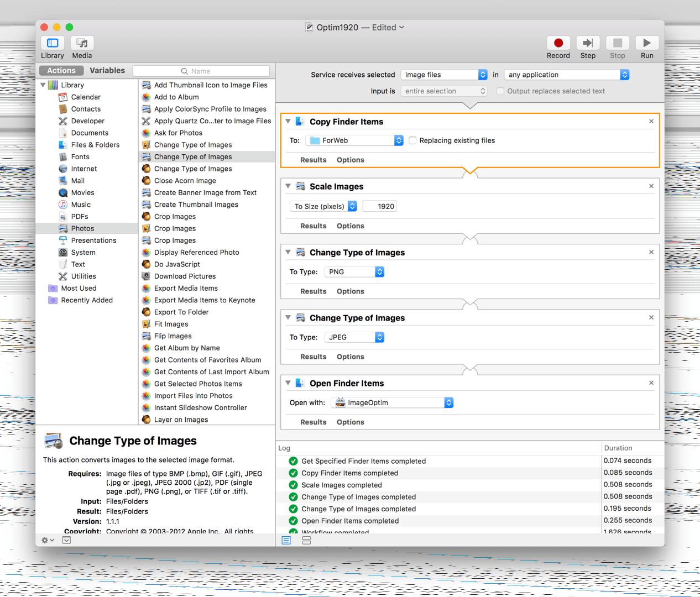Toggle the description pane visibility button

click(66, 540)
